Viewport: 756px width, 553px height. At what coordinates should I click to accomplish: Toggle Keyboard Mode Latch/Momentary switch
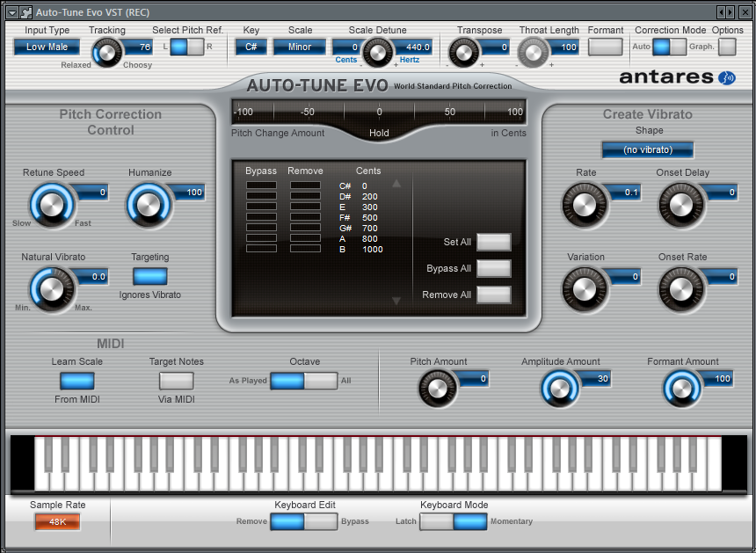(454, 521)
